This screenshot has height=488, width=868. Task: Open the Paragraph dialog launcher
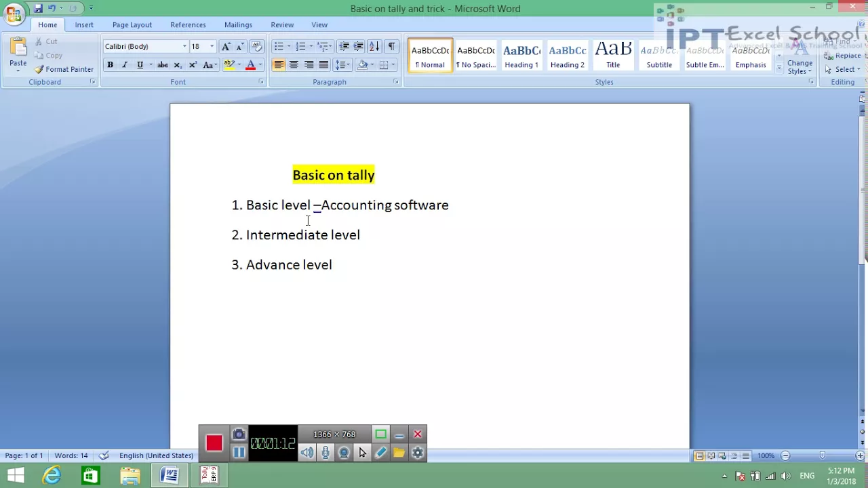tap(396, 82)
